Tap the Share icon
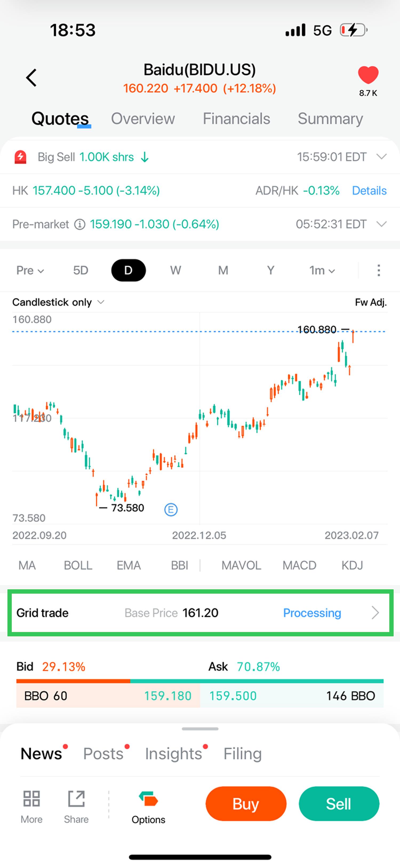 click(77, 799)
